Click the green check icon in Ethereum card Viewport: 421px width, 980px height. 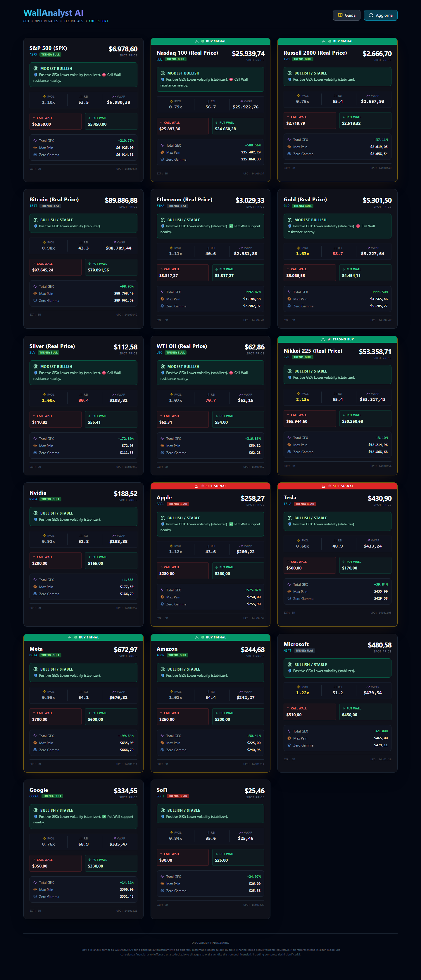[x=231, y=226]
